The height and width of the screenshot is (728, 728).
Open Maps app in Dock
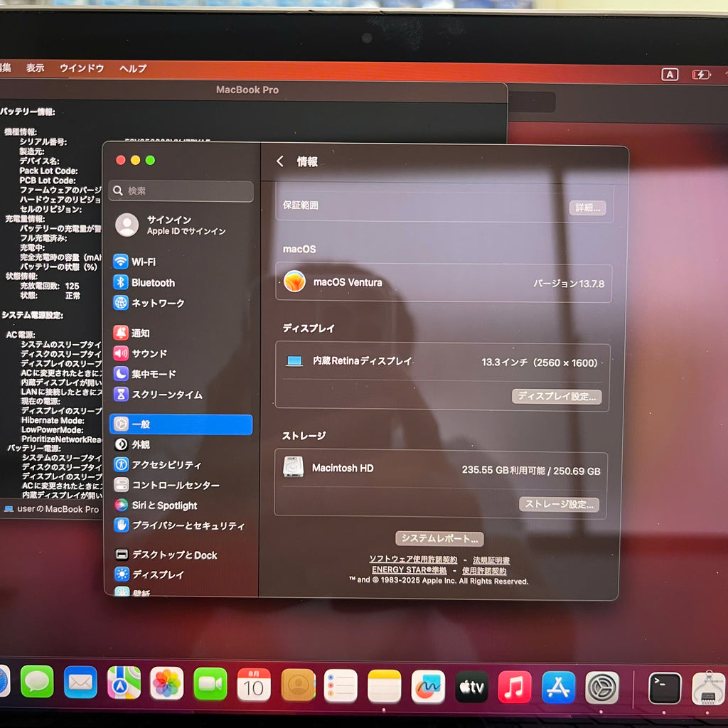tap(124, 682)
